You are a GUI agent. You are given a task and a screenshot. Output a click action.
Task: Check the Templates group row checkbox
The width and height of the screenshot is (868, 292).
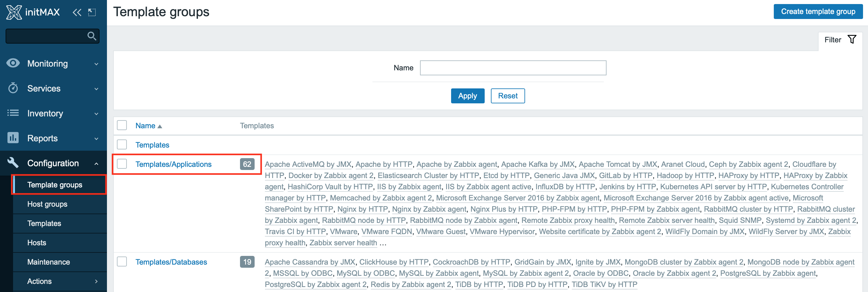[122, 145]
